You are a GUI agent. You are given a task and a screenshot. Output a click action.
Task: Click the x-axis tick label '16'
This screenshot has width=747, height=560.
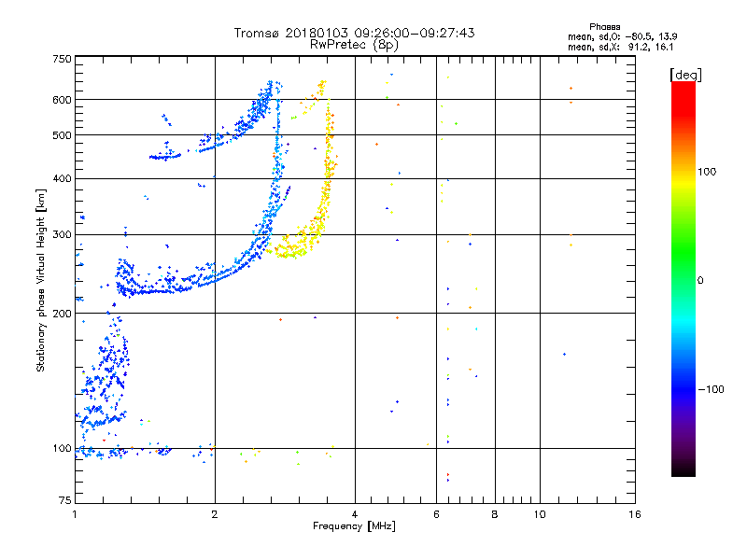635,514
